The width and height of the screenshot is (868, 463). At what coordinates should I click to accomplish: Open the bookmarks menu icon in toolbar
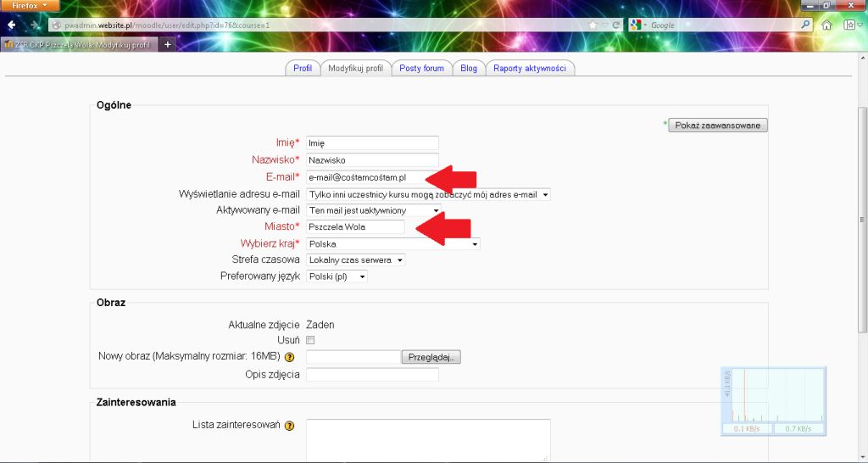pyautogui.click(x=849, y=25)
